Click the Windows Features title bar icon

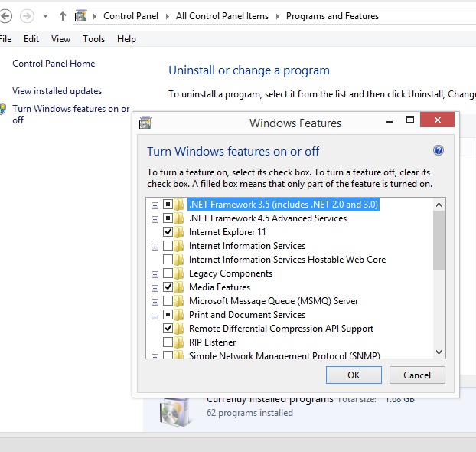pos(145,123)
